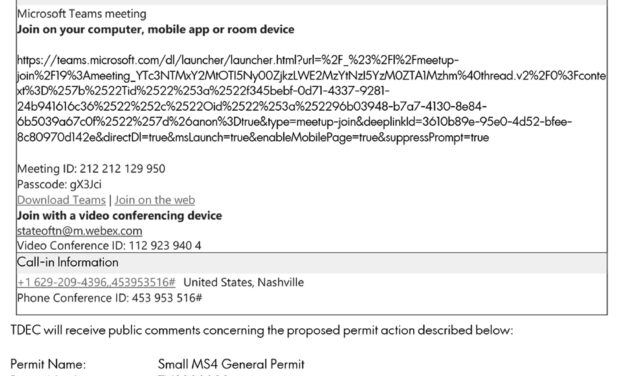Image resolution: width=627 pixels, height=376 pixels.
Task: Open the Join on the web link
Action: (x=155, y=200)
